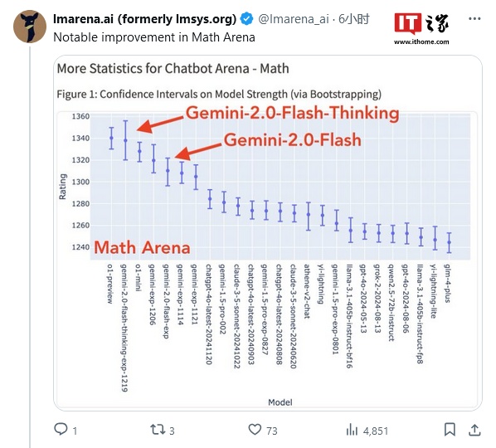
Task: Click the o1-preview data point
Action: pos(111,138)
